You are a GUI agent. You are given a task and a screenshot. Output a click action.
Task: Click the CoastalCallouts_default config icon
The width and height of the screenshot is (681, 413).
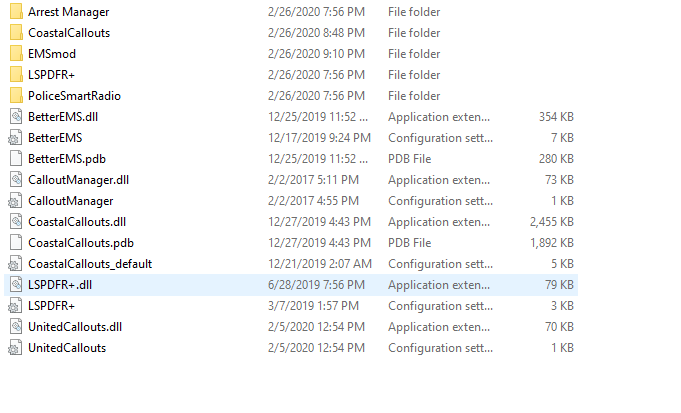click(x=15, y=264)
